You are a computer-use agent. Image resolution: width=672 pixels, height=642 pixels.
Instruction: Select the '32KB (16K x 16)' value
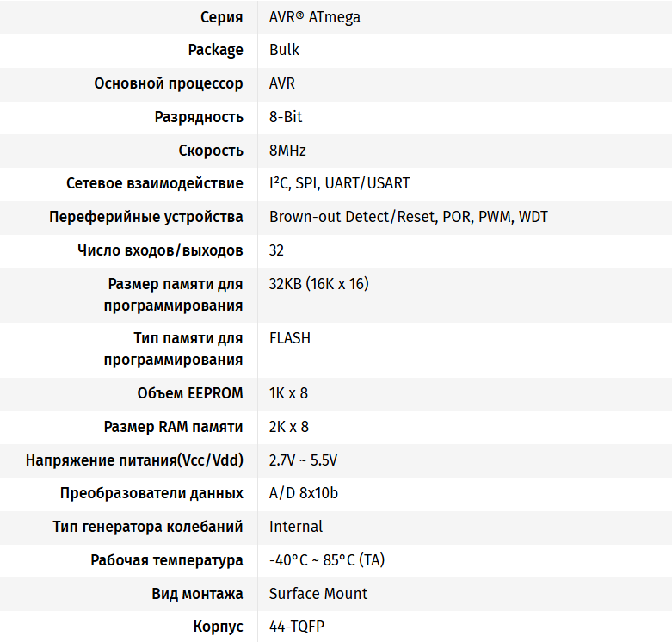point(319,284)
